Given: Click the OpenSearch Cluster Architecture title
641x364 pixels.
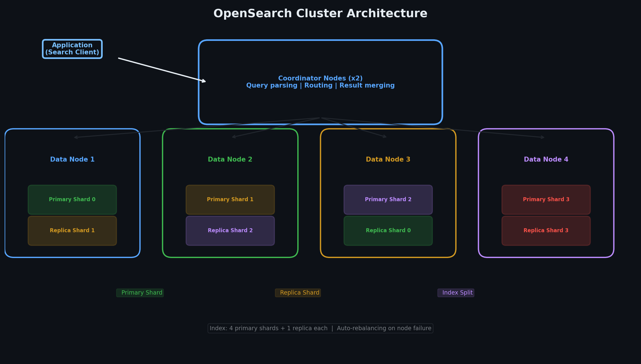Looking at the screenshot, I should [320, 14].
